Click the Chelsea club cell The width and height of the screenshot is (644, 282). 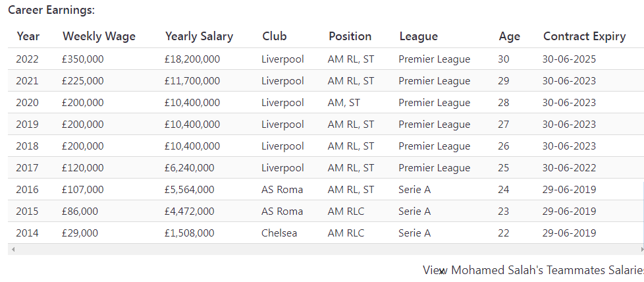[x=279, y=233]
